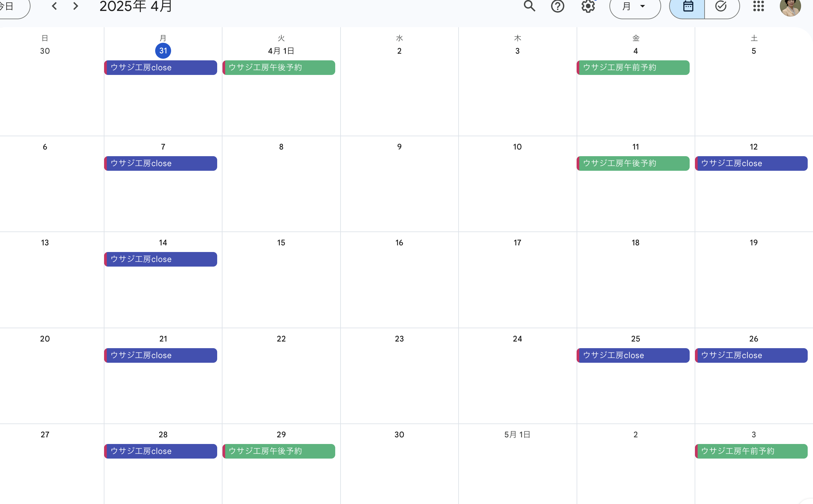Open Google apps grid launcher
This screenshot has width=813, height=504.
coord(758,6)
